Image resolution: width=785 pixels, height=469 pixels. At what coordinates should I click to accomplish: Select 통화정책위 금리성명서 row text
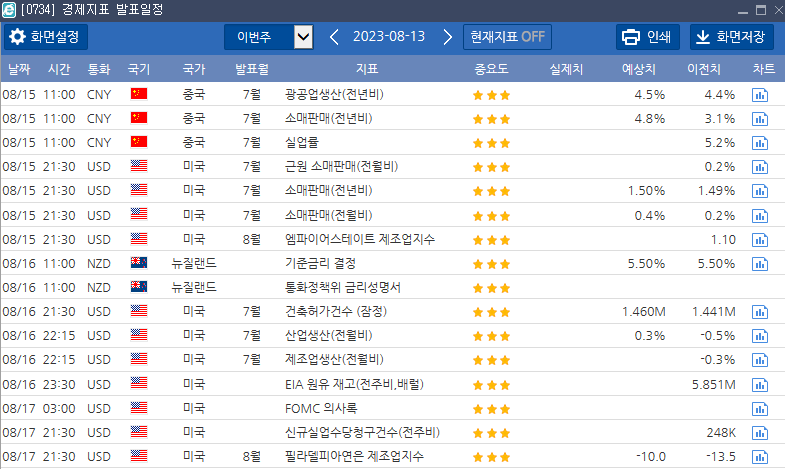coord(343,287)
